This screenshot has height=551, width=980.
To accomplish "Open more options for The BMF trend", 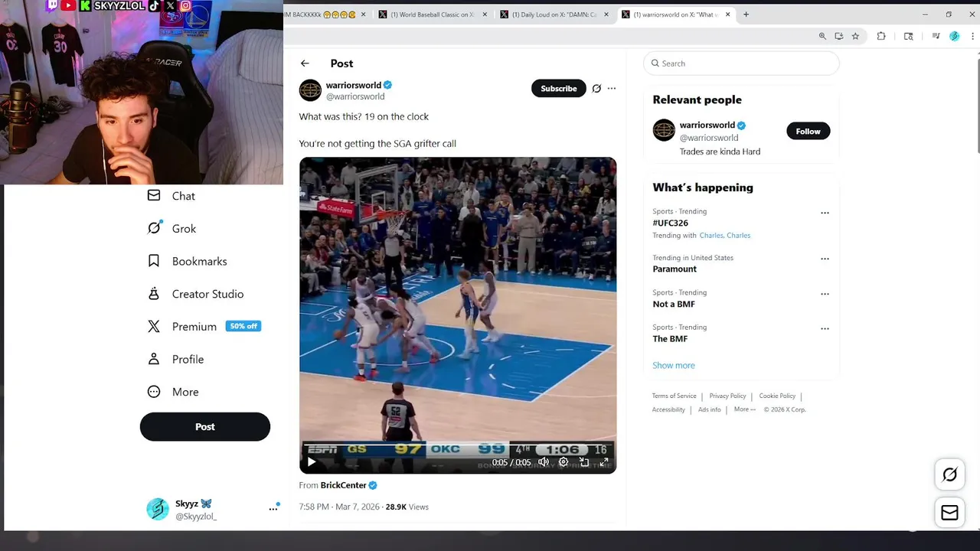I will click(825, 328).
